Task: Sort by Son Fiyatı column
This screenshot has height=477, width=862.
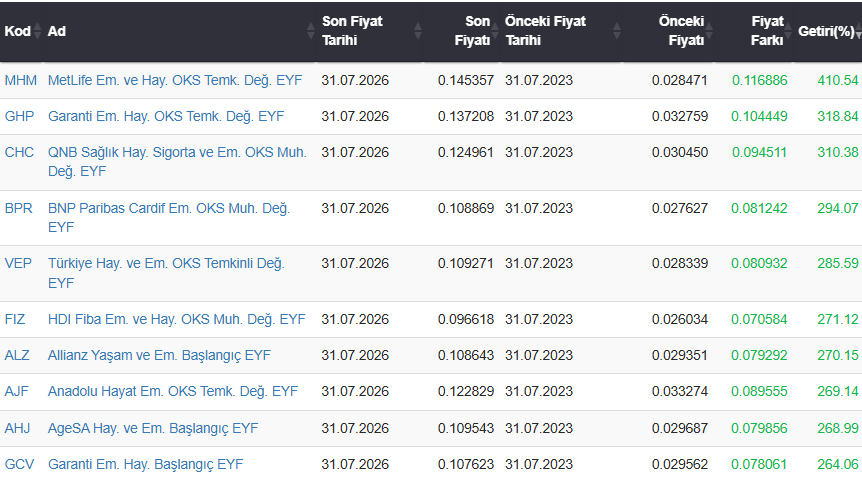Action: pyautogui.click(x=471, y=31)
